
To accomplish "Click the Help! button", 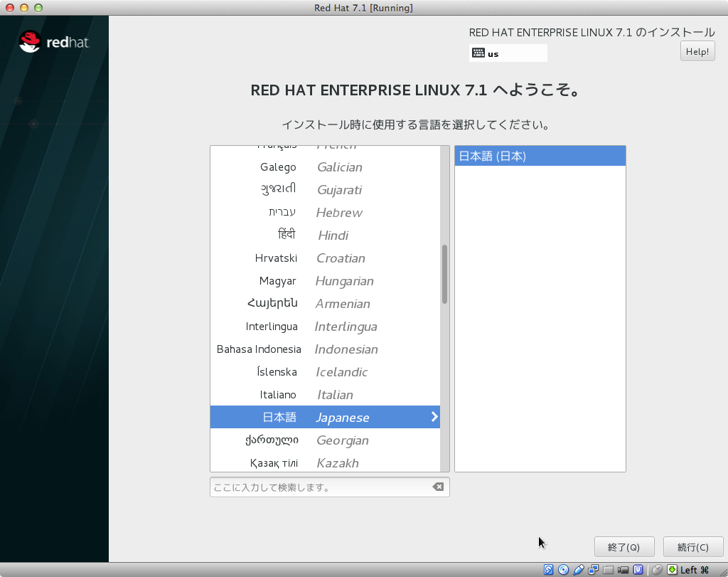I will (697, 51).
